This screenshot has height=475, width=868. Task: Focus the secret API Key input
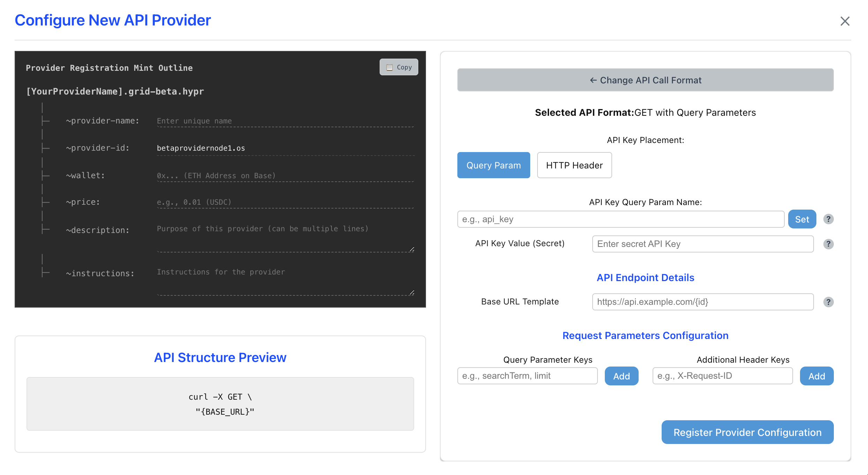703,244
